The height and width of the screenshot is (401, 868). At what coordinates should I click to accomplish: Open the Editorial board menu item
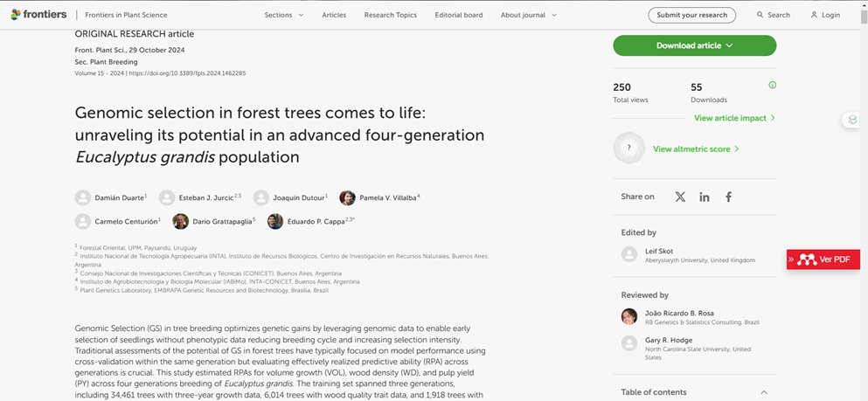459,15
